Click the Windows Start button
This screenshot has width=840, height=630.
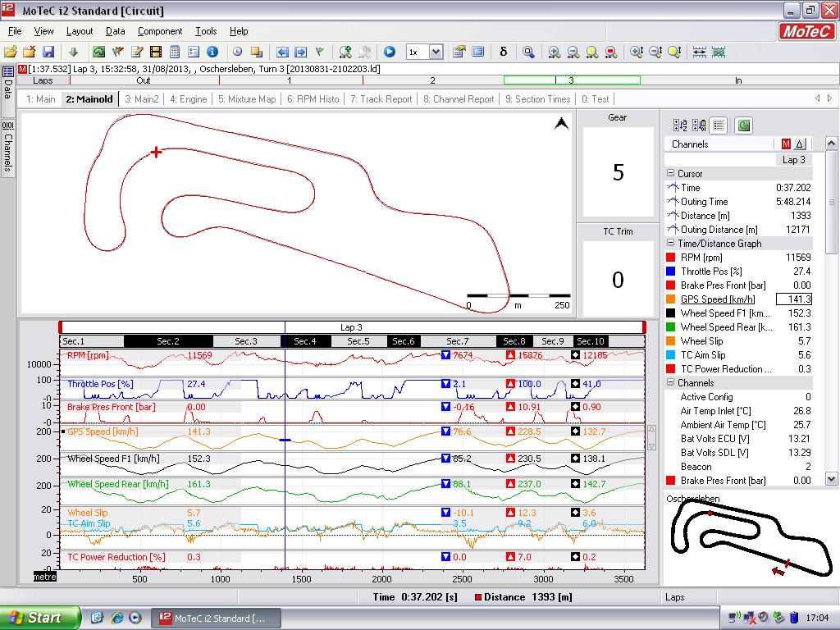(x=40, y=618)
